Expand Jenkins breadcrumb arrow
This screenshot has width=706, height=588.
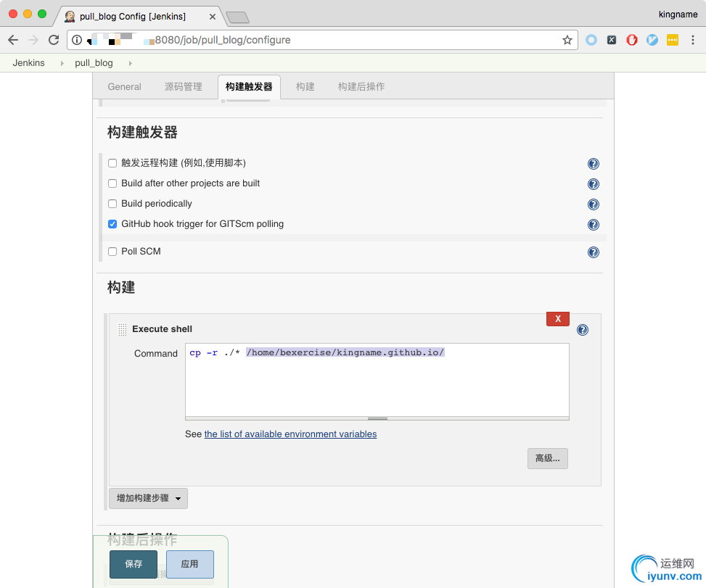(x=62, y=63)
